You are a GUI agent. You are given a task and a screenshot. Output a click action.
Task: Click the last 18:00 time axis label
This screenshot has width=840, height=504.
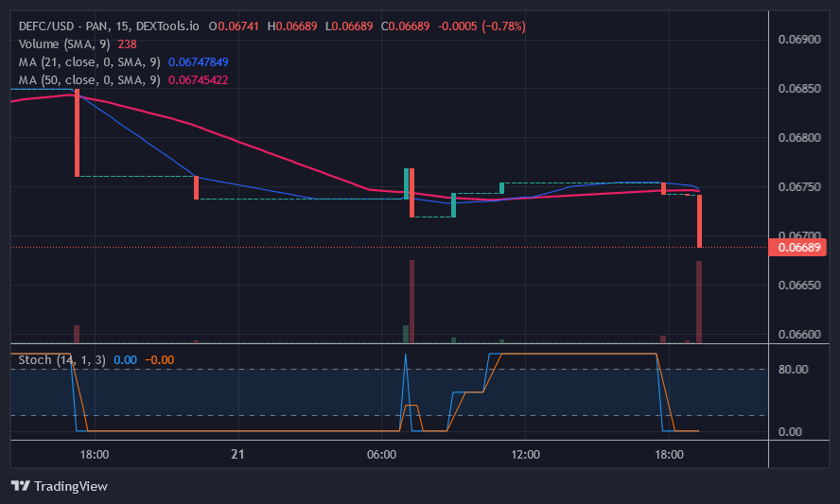669,455
